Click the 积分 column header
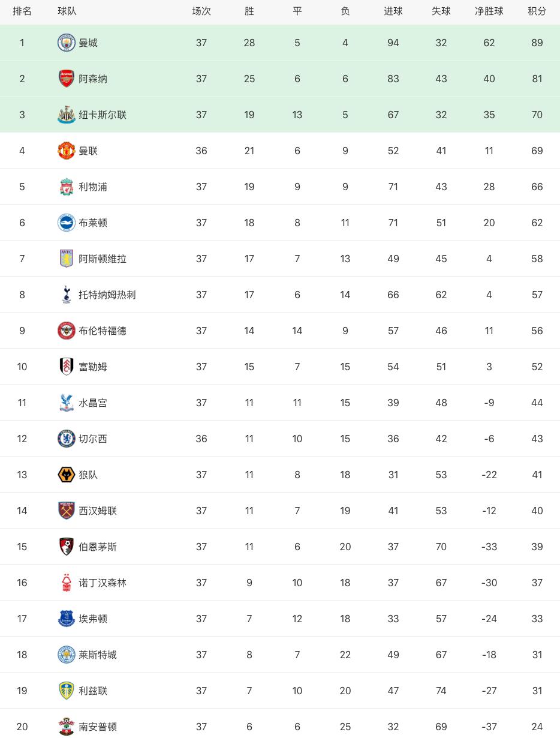The image size is (560, 738). pyautogui.click(x=537, y=11)
